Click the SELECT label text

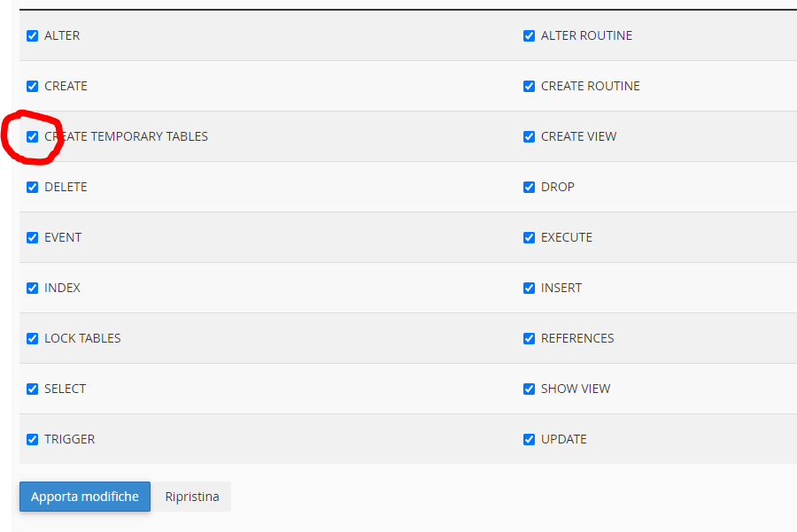(65, 389)
